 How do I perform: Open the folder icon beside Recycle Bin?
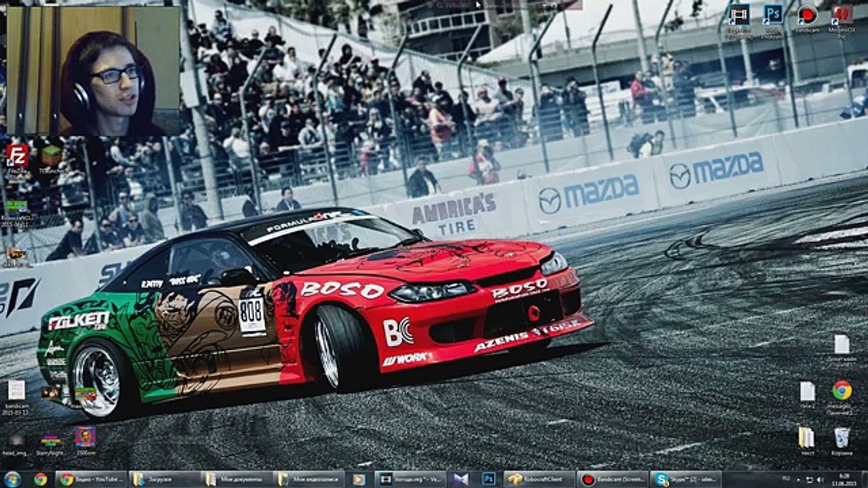pyautogui.click(x=806, y=437)
